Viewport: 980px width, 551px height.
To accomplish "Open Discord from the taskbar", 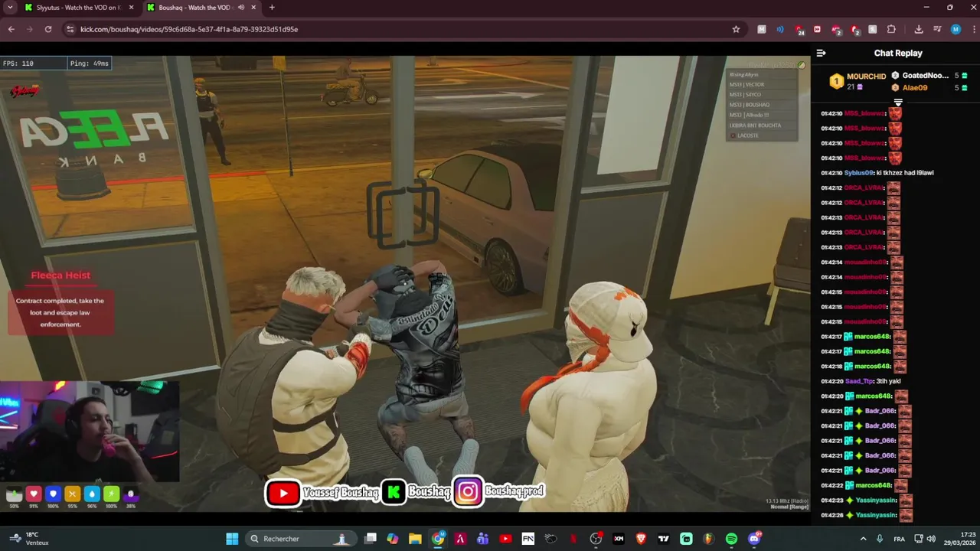I will coord(754,539).
